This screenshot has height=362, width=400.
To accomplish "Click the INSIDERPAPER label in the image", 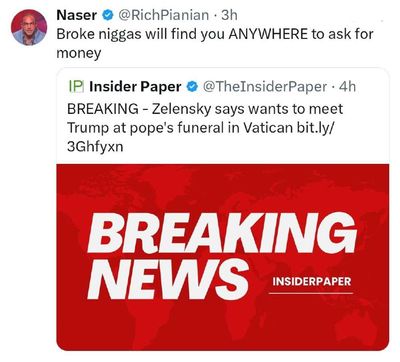I will pyautogui.click(x=311, y=281).
